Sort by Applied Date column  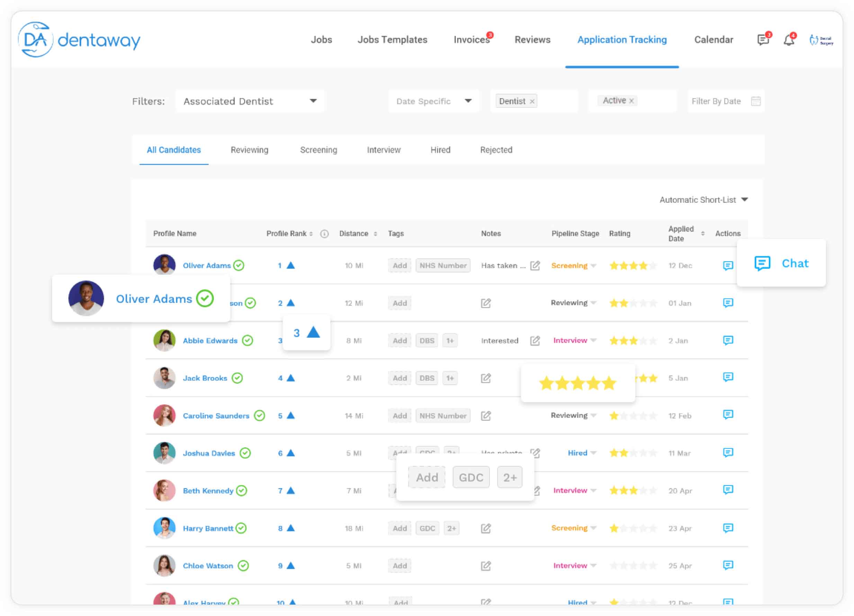[702, 233]
